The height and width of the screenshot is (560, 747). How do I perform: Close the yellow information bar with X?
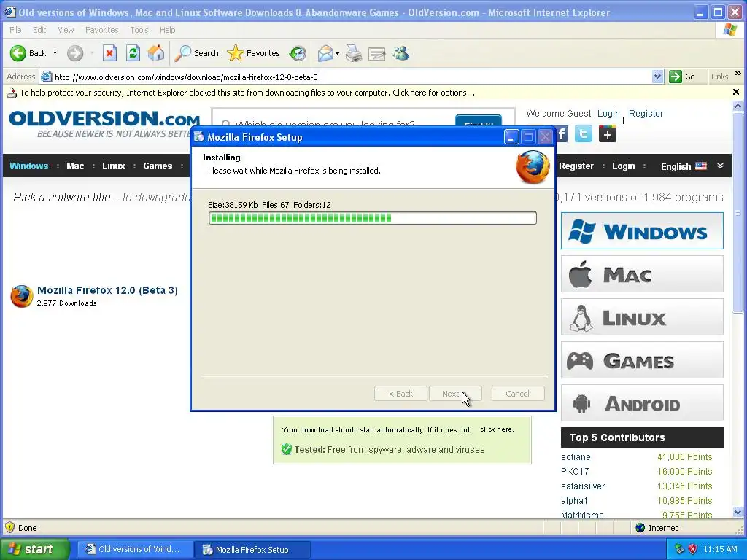(x=736, y=92)
